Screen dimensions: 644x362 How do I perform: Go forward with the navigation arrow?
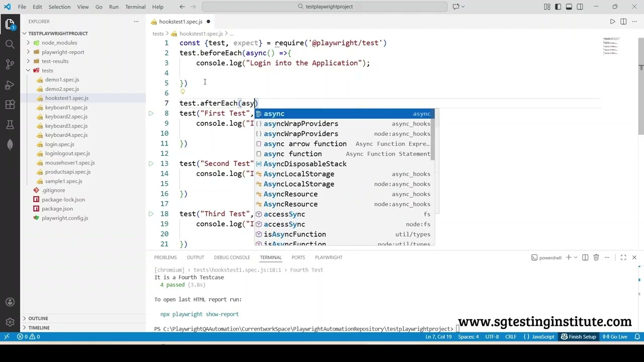click(194, 7)
